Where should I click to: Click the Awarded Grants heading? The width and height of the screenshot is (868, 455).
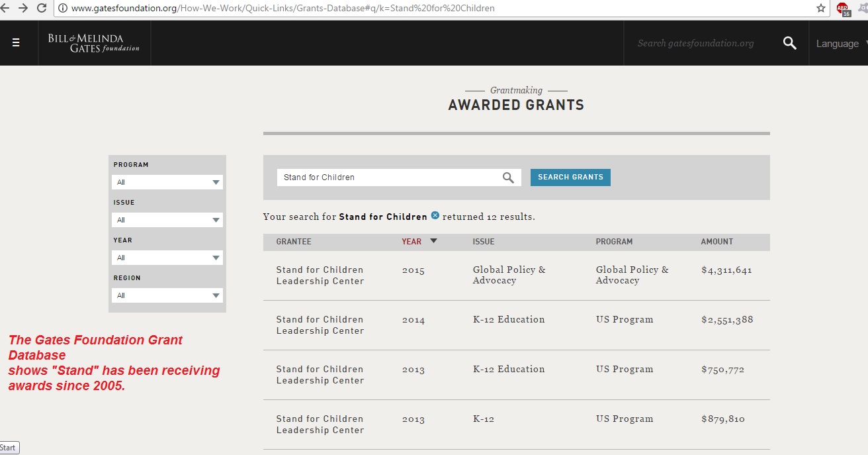point(516,105)
